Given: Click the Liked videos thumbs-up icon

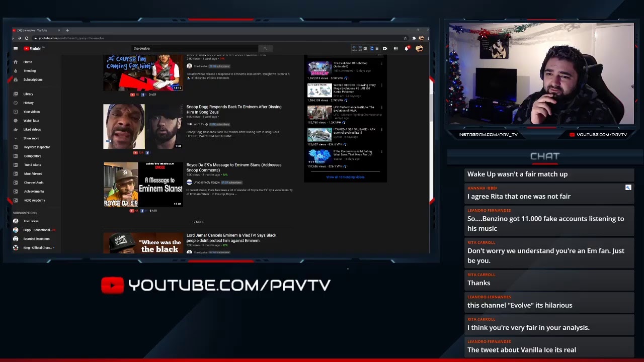Looking at the screenshot, I should click(x=16, y=129).
